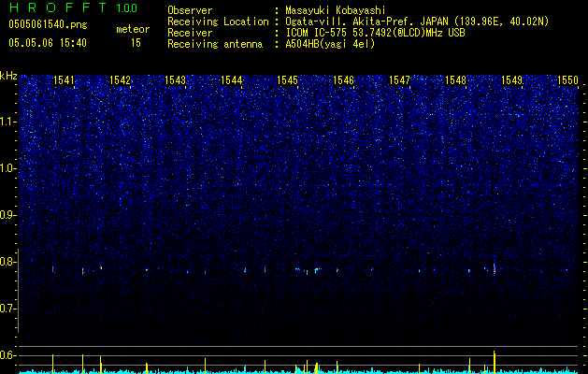Click the 1549 time marker
Screen dimensions: 588x374
[512, 80]
